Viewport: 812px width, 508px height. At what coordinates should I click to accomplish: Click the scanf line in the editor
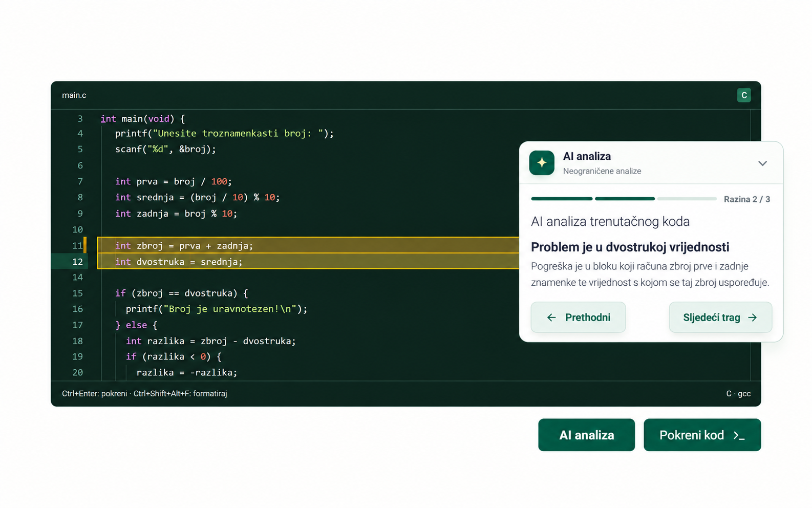(165, 150)
